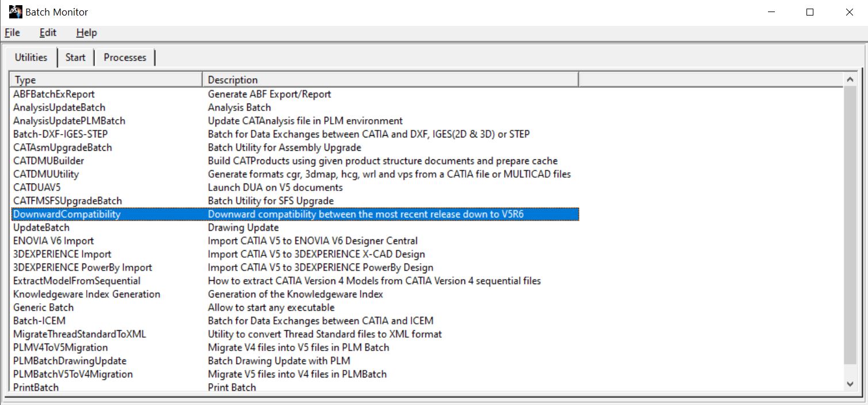Select the Utilities tab
The image size is (868, 405).
pos(31,58)
